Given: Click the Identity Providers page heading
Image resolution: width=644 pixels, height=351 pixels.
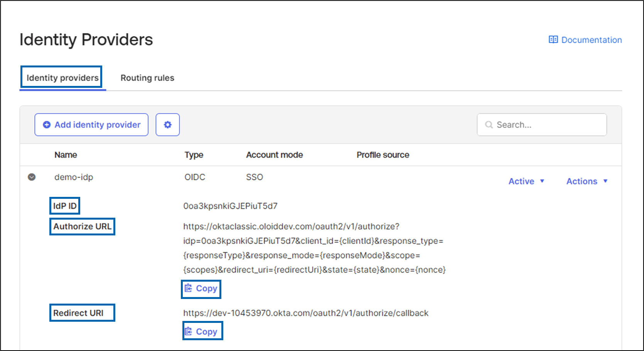Looking at the screenshot, I should [x=86, y=40].
